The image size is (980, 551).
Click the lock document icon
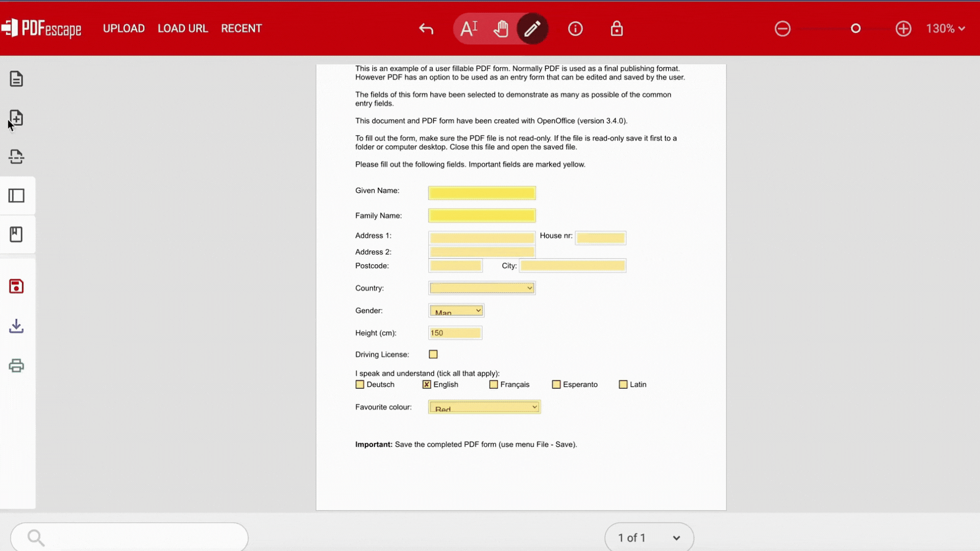click(x=617, y=29)
